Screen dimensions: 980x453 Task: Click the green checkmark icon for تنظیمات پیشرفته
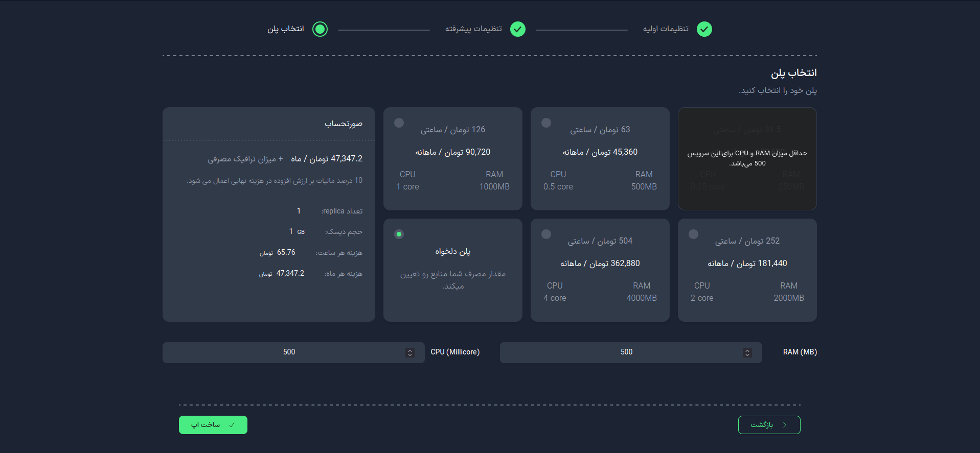pos(517,29)
